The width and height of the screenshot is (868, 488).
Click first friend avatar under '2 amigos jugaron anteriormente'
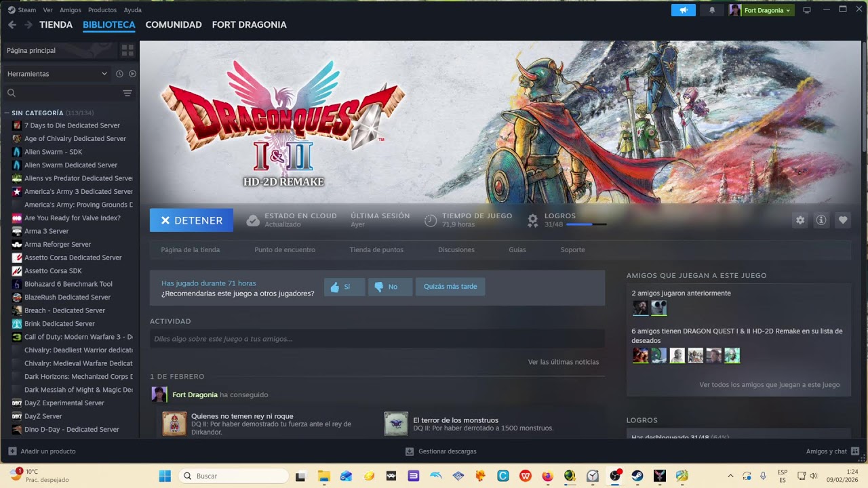(640, 308)
